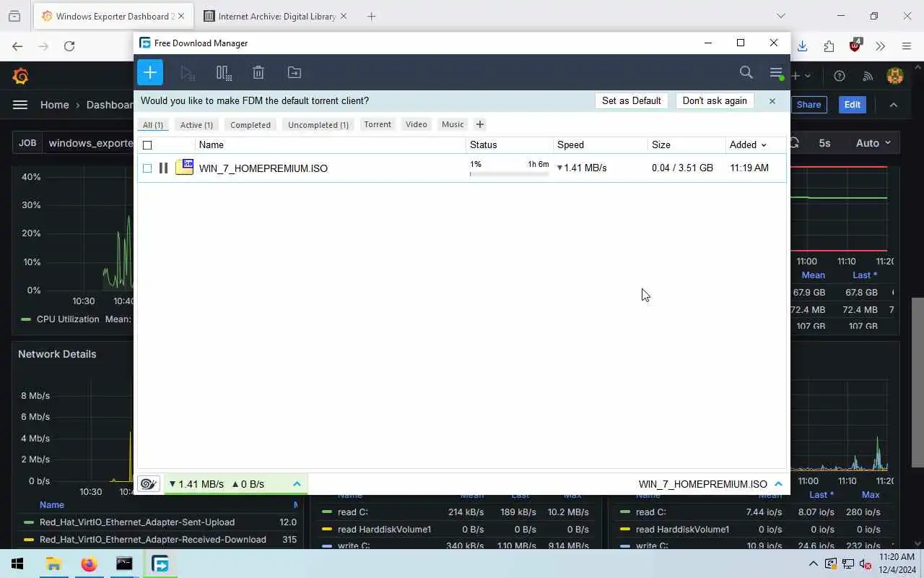The height and width of the screenshot is (578, 924).
Task: Click the uBlock Origin shield icon
Action: 855,46
